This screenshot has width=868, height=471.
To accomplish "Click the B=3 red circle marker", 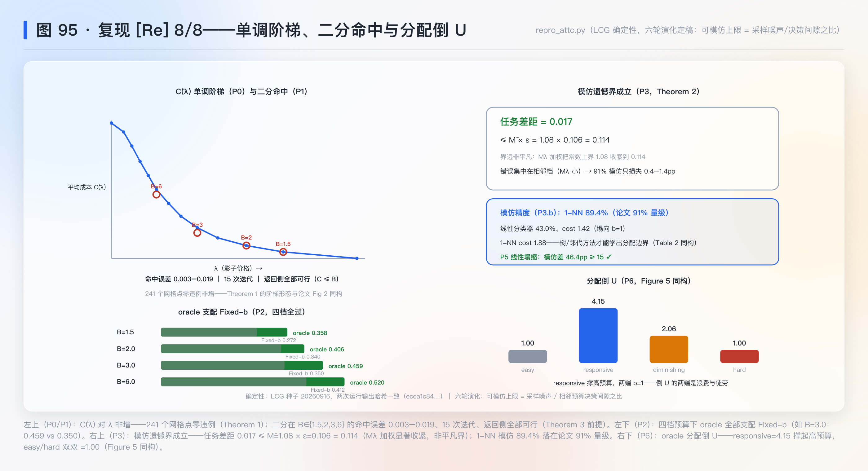I will [x=197, y=232].
